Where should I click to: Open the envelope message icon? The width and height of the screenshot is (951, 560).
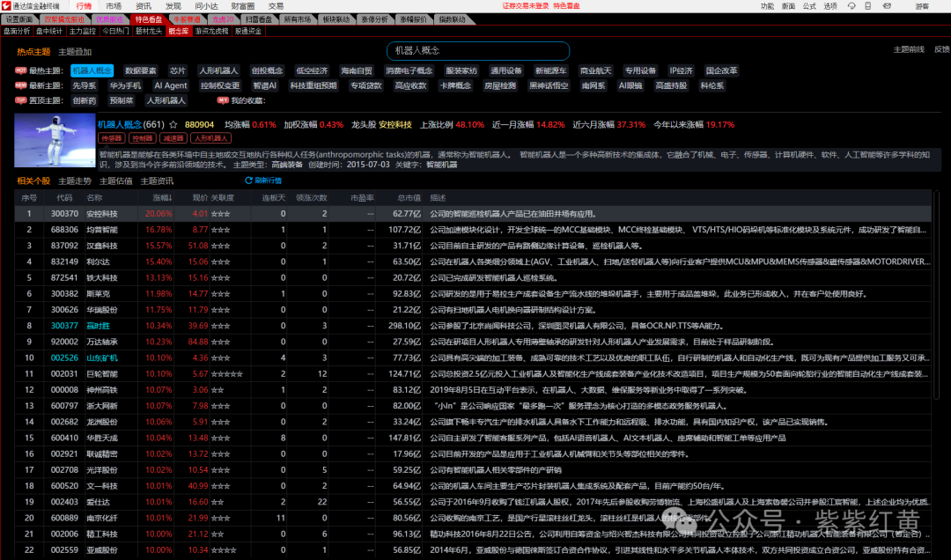[887, 6]
